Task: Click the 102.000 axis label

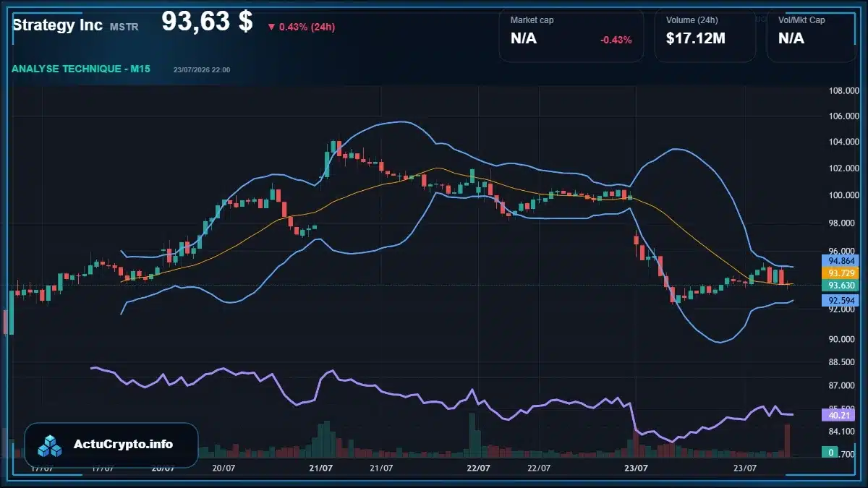Action: point(843,168)
